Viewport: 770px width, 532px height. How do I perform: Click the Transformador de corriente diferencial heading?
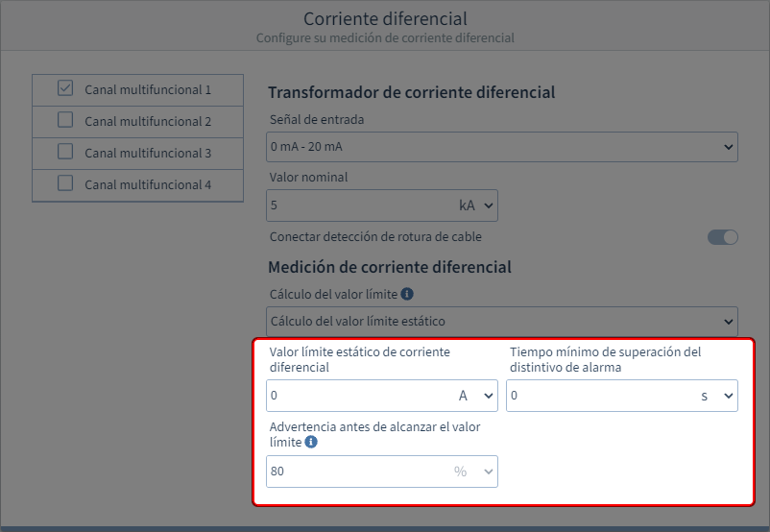[412, 92]
